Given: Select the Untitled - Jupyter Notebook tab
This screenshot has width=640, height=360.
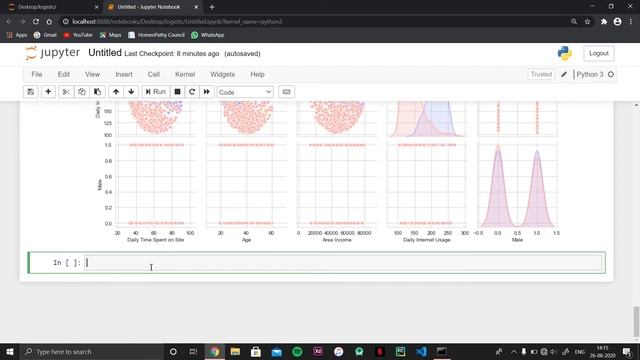Looking at the screenshot, I should (x=153, y=7).
